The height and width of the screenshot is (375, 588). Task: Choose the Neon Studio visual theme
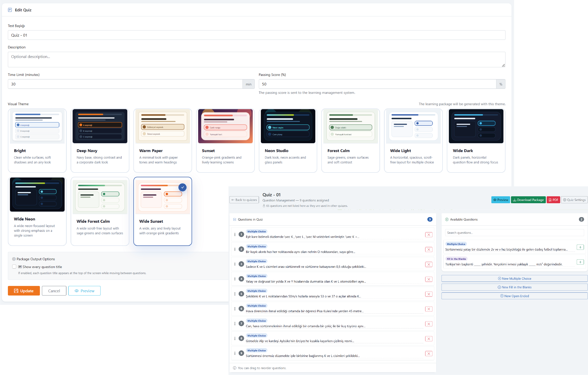point(288,140)
